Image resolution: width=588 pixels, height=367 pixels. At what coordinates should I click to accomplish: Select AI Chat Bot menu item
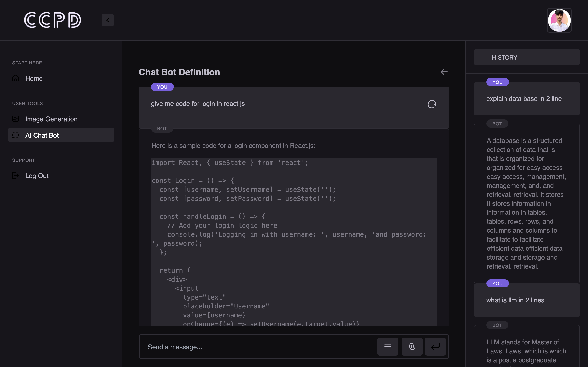click(42, 135)
